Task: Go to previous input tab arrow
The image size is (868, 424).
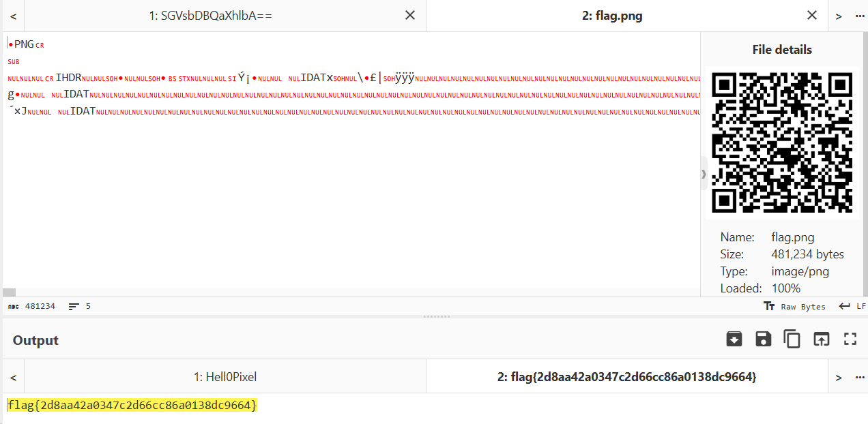Action: 14,16
